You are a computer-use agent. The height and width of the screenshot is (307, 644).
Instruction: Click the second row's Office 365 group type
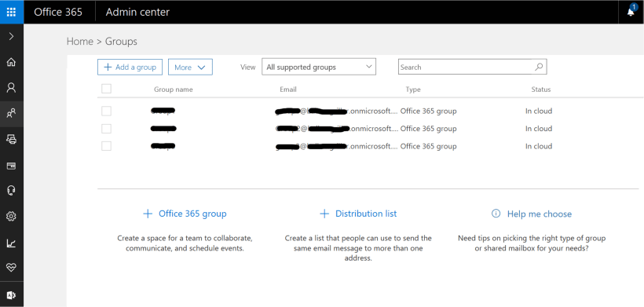click(x=428, y=129)
